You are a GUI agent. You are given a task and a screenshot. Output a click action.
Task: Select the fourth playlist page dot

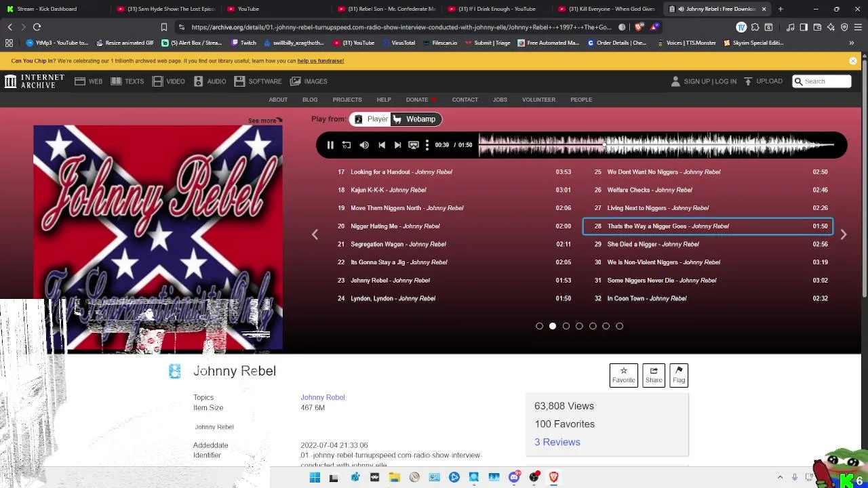pyautogui.click(x=579, y=326)
